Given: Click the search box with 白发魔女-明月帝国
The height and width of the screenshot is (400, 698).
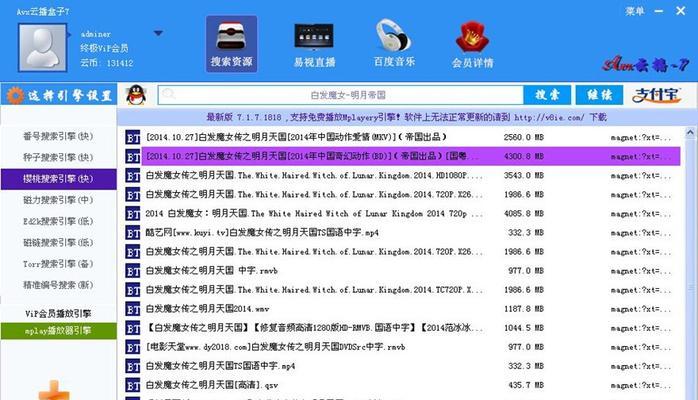Looking at the screenshot, I should tap(341, 95).
